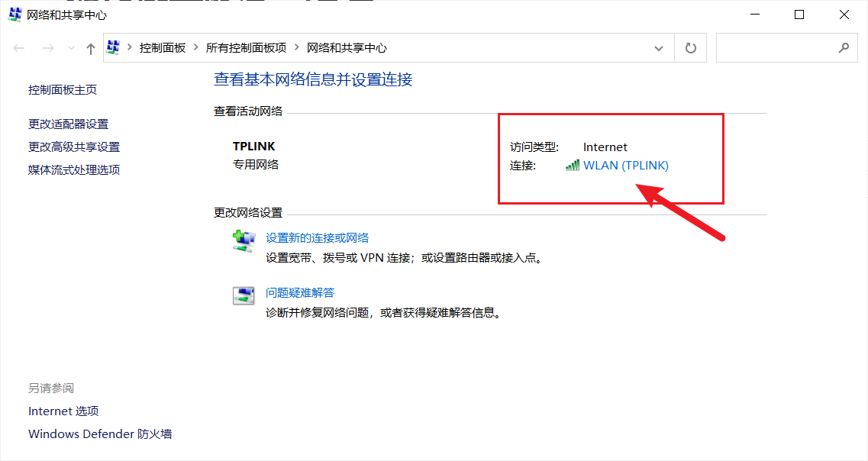868x461 pixels.
Task: Click 所有控制面板项 breadcrumb item
Action: pos(246,48)
